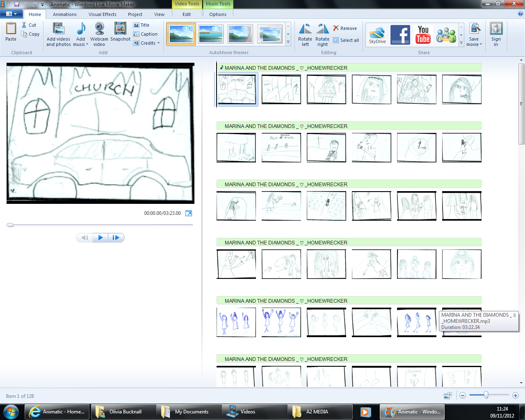The image size is (525, 420).
Task: Take a Snapshot of the preview
Action: coord(120,32)
